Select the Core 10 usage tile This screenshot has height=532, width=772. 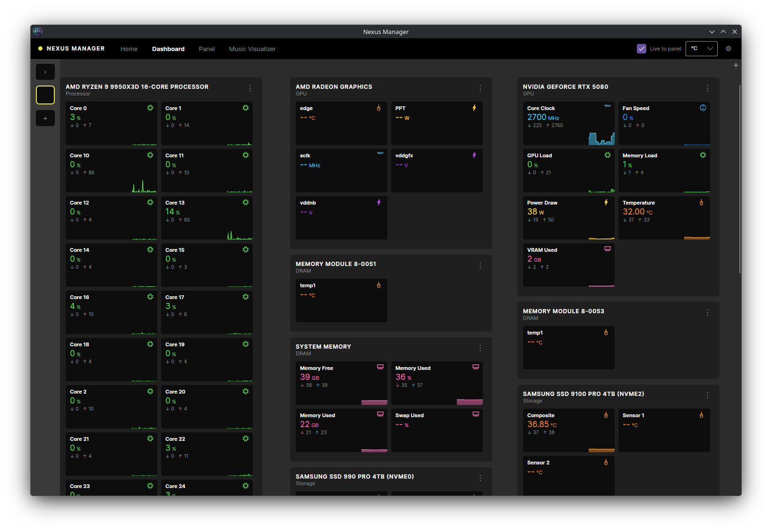point(111,171)
